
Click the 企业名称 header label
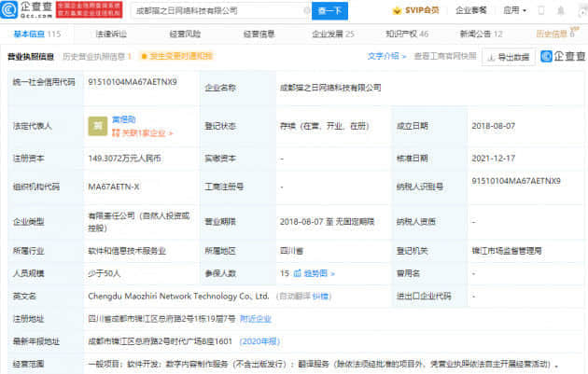220,88
